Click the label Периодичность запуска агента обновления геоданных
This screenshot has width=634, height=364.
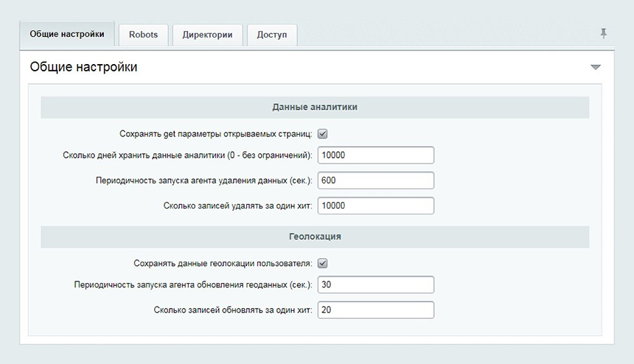click(193, 285)
